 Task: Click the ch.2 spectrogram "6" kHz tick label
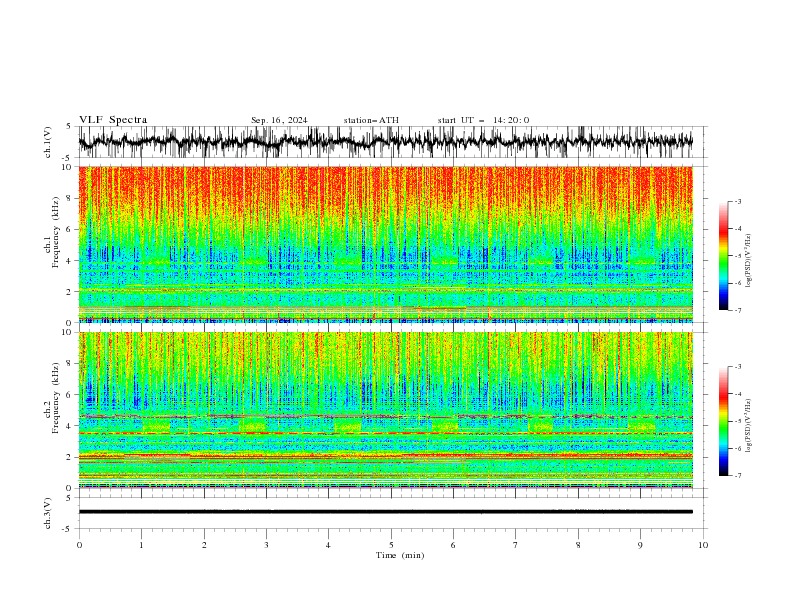click(70, 395)
